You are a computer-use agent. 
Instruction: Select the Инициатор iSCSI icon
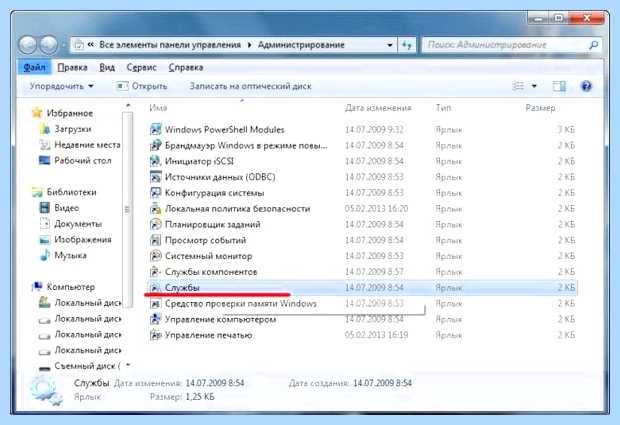click(x=155, y=161)
